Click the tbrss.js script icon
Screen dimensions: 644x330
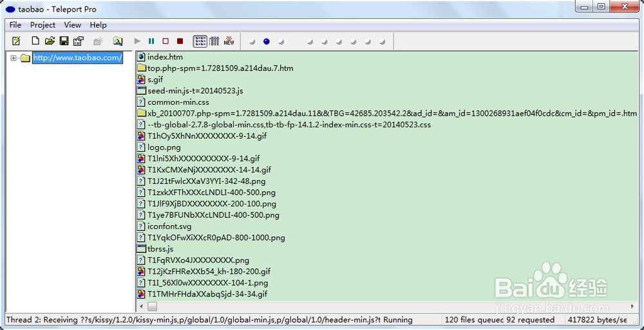pyautogui.click(x=142, y=249)
